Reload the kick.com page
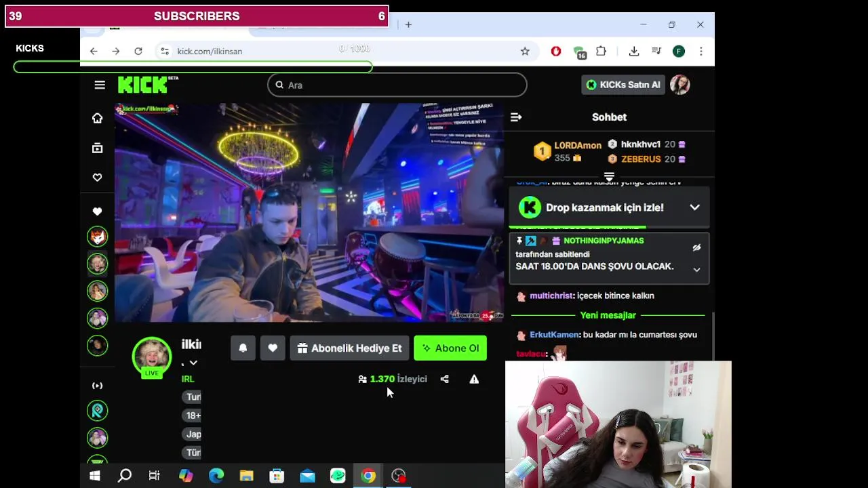Screen dimensions: 868x488 coord(138,52)
